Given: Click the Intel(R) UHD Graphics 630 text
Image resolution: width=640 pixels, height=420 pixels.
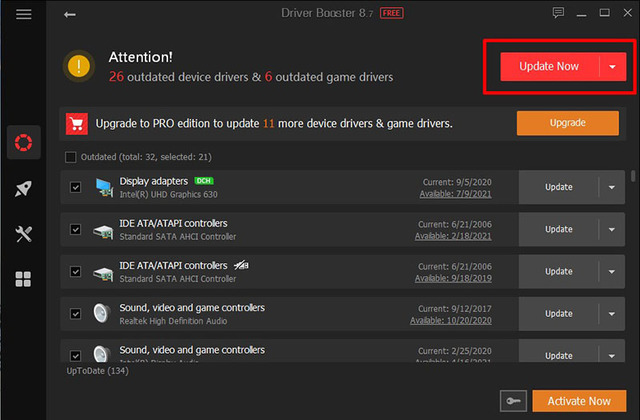Looking at the screenshot, I should coord(168,194).
